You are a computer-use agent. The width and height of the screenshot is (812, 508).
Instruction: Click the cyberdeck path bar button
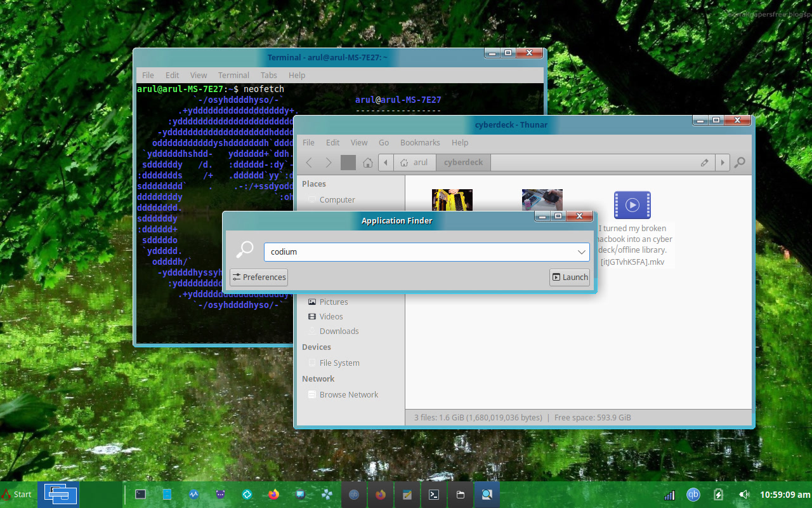click(463, 163)
